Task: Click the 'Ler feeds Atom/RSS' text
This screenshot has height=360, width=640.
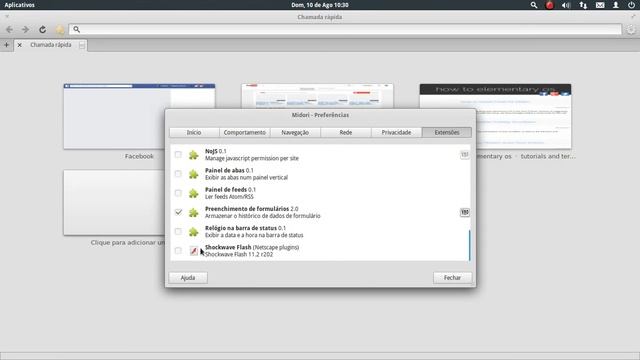Action: tap(229, 197)
